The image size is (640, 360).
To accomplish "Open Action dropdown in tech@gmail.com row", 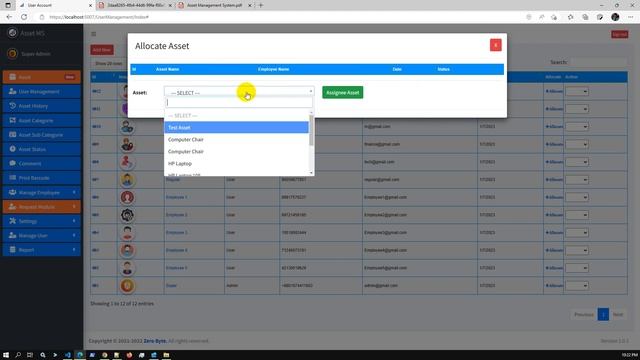I will coord(577,162).
